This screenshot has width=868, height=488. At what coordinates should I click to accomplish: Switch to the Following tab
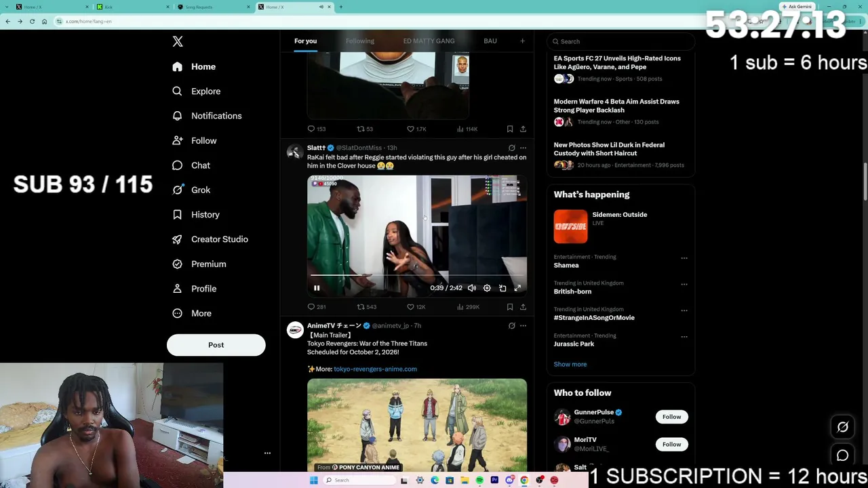359,41
